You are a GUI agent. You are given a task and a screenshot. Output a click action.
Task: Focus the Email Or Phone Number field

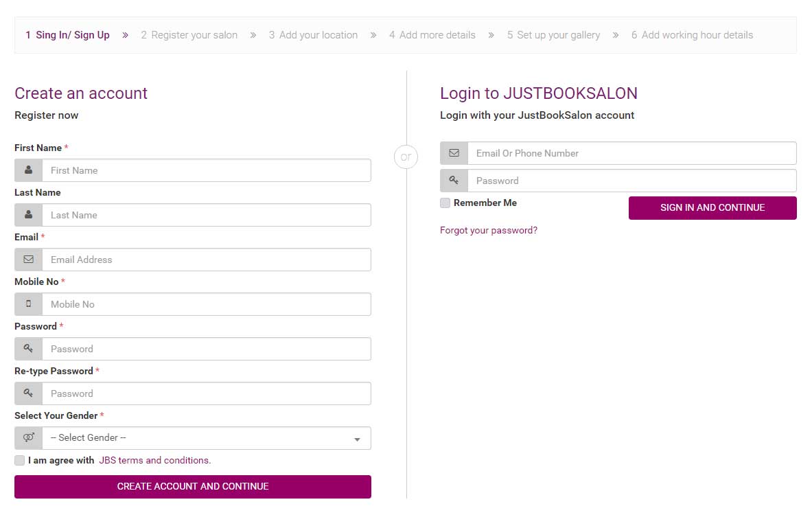[631, 153]
